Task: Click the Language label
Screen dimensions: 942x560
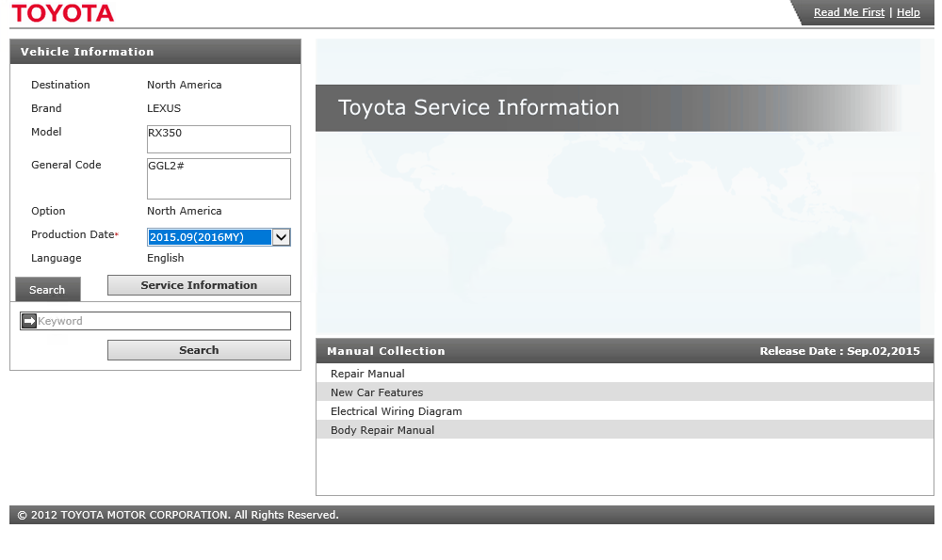Action: coord(57,258)
